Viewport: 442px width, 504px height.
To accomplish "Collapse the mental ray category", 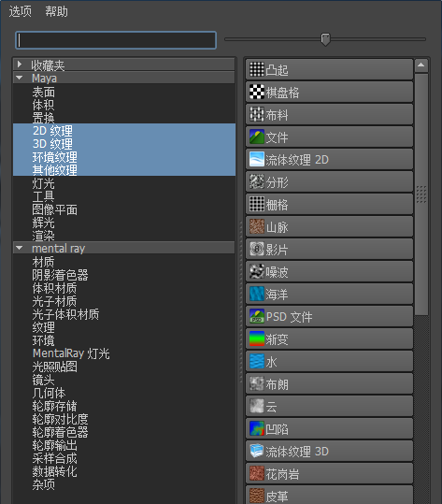I will pyautogui.click(x=20, y=248).
